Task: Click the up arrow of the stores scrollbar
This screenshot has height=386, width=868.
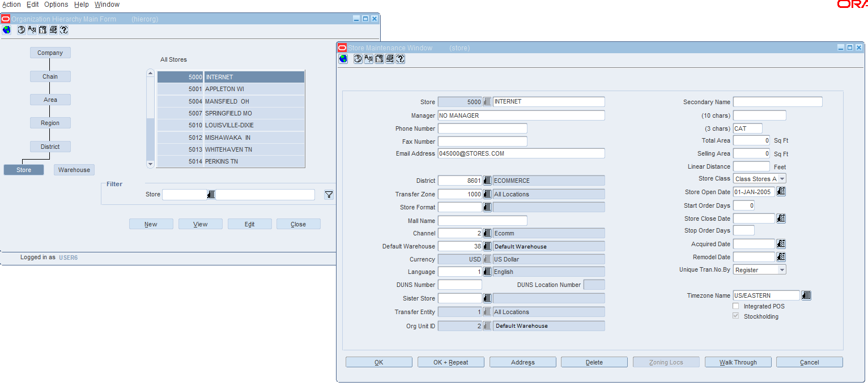Action: pos(150,72)
